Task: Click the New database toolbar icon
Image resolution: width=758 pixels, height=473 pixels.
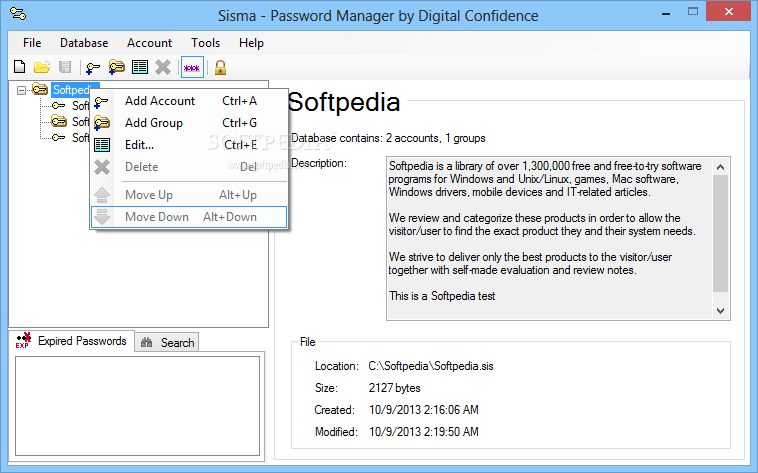Action: point(20,67)
